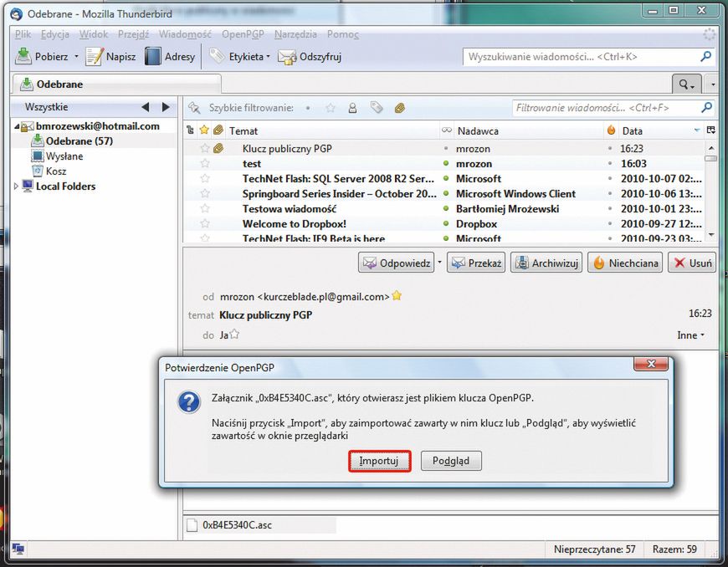Select the Kosz trash folder

49,171
